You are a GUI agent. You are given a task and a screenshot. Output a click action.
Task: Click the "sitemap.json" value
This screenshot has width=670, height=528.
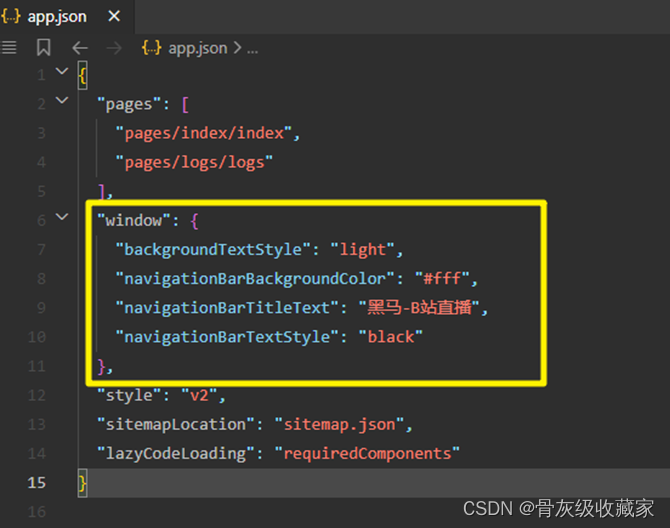click(340, 424)
